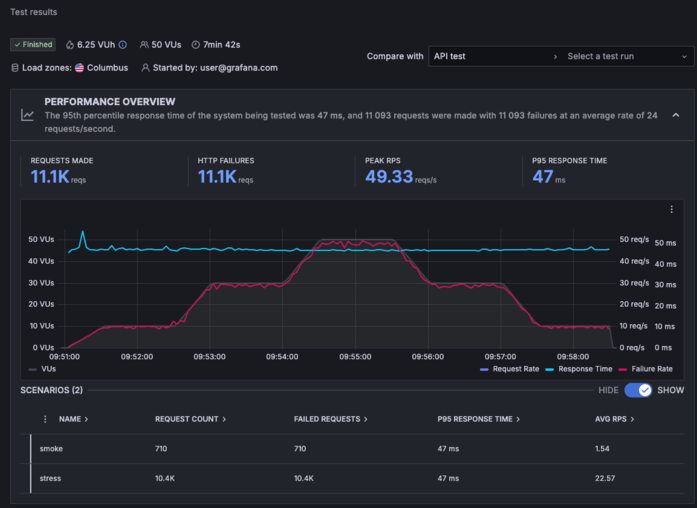Open the scenarios table column options icon
This screenshot has height=508, width=697.
[45, 419]
